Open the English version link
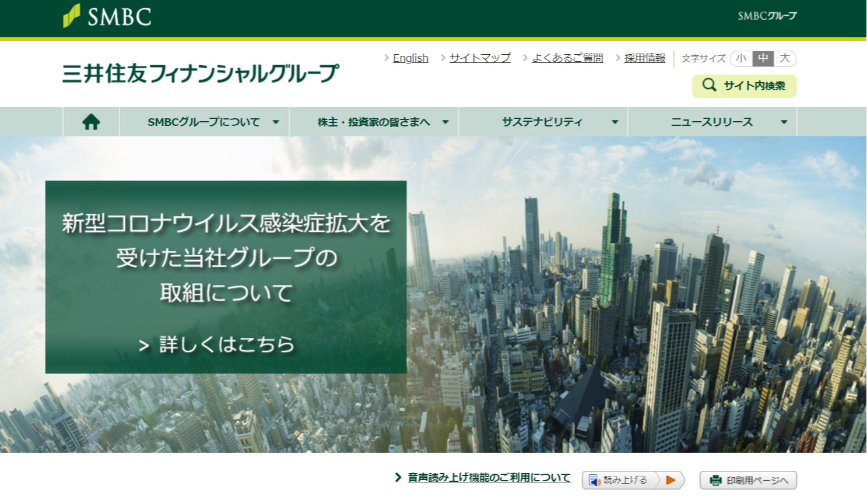Viewport: 867px width, 504px height. click(x=410, y=58)
